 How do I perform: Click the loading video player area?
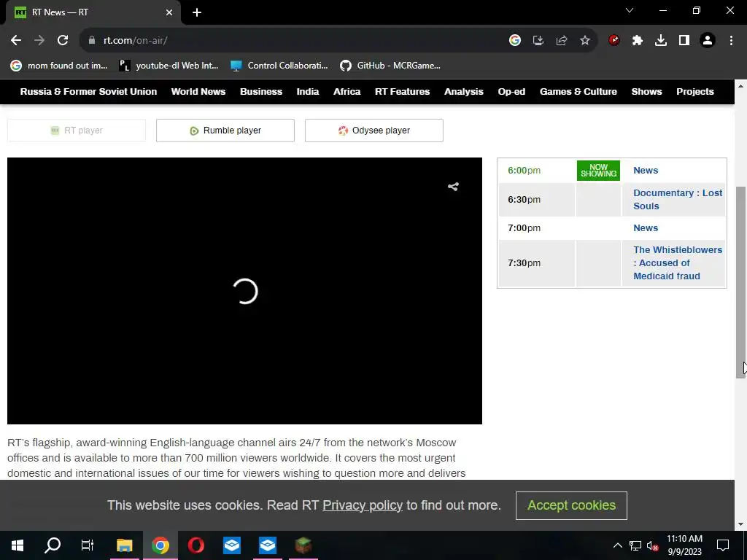[x=244, y=291]
